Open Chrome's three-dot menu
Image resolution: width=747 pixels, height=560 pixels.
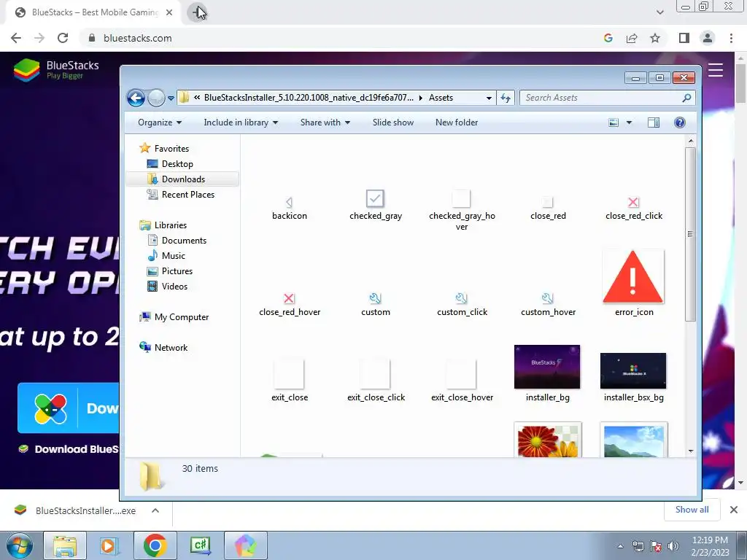pyautogui.click(x=731, y=38)
